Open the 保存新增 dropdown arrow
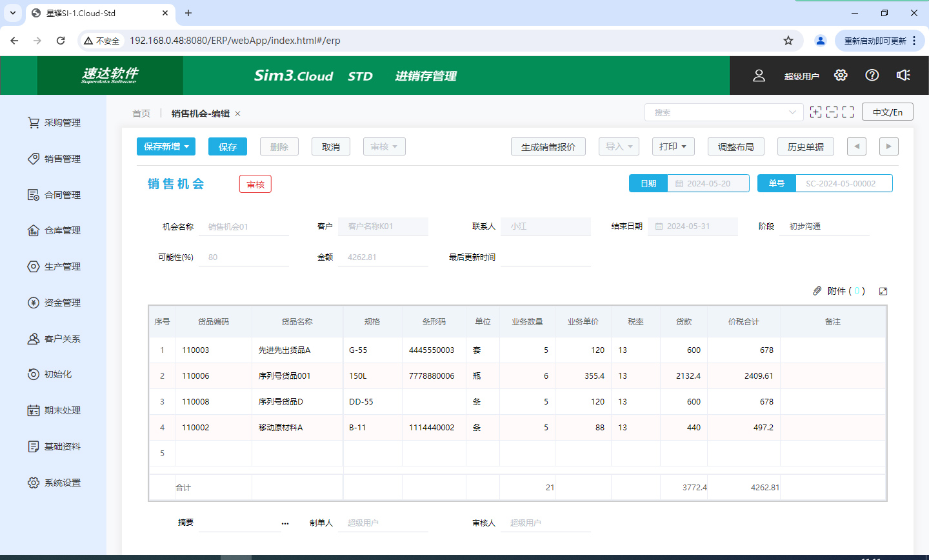 [x=186, y=146]
